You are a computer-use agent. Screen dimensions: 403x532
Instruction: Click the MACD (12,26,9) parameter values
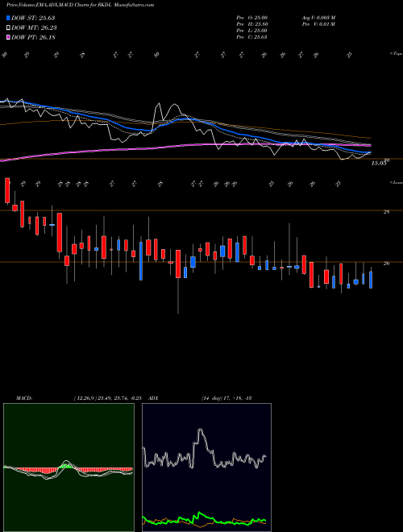pos(107,398)
